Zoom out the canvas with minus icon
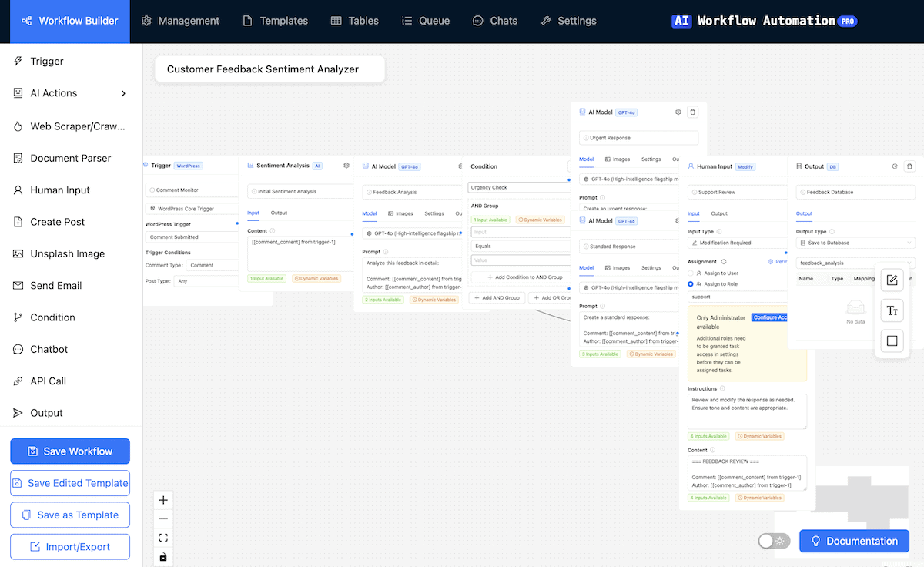Image resolution: width=924 pixels, height=567 pixels. [x=163, y=519]
